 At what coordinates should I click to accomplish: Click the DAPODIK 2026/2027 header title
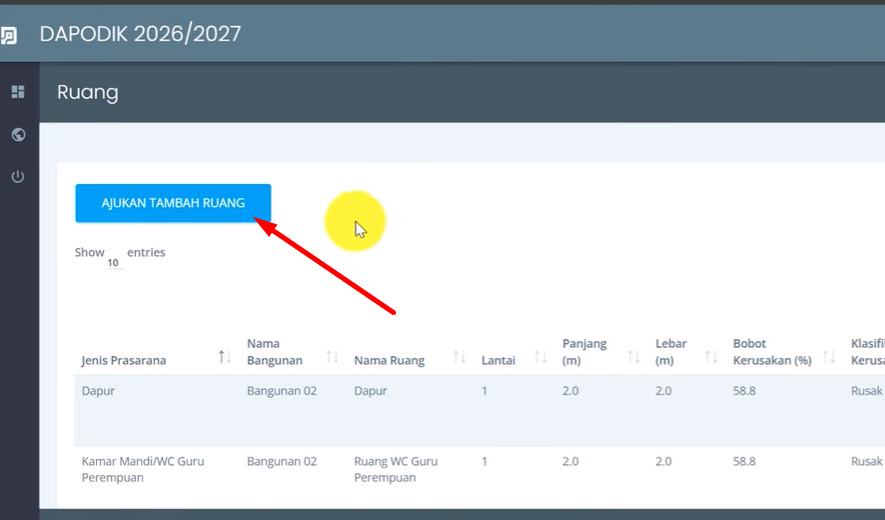pos(141,34)
